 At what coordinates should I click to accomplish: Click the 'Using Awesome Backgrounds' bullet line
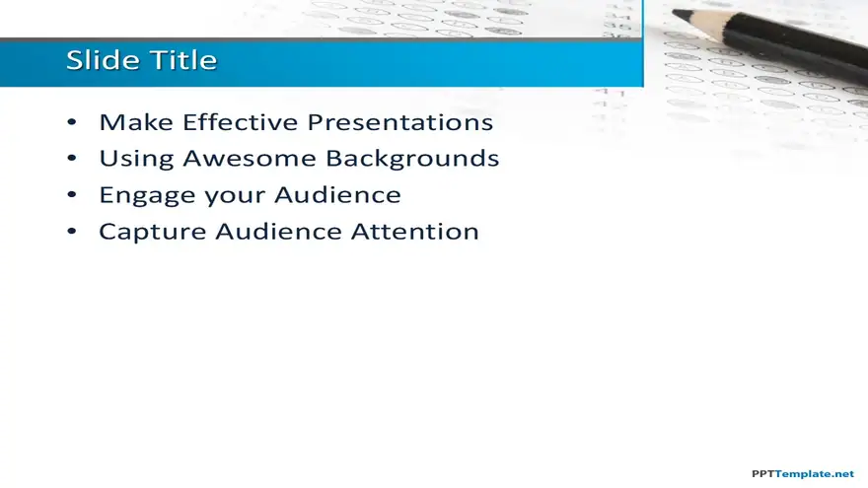pyautogui.click(x=299, y=159)
